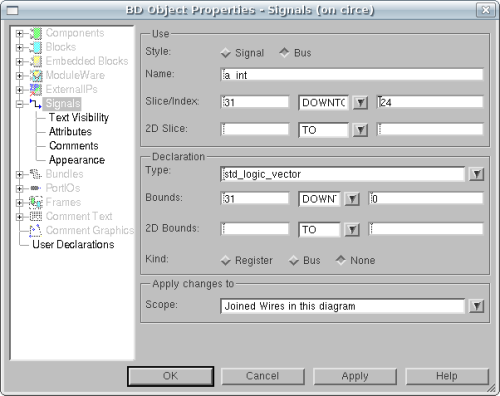
Task: Click the window resize grip corner
Action: pos(491,388)
